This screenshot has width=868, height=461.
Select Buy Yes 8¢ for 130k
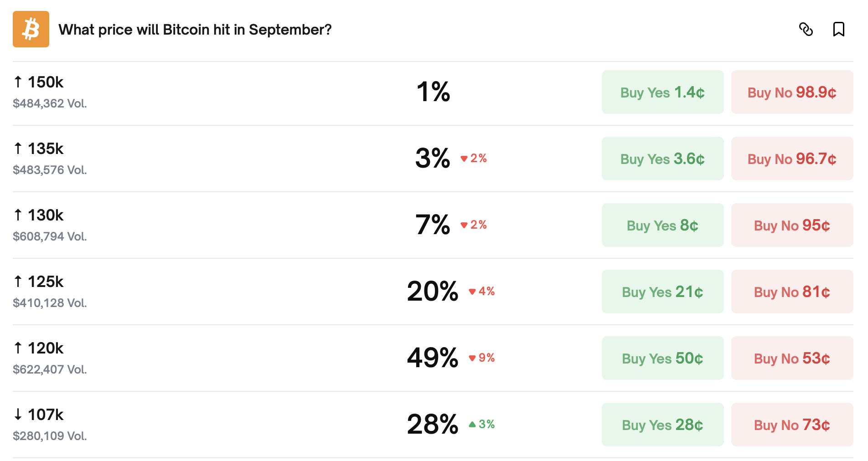[662, 225]
